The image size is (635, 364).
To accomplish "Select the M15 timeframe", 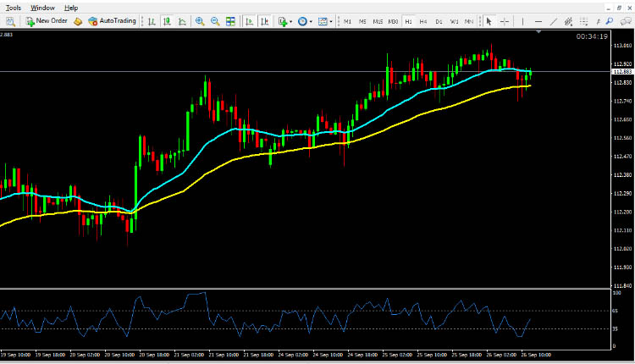I will point(378,21).
